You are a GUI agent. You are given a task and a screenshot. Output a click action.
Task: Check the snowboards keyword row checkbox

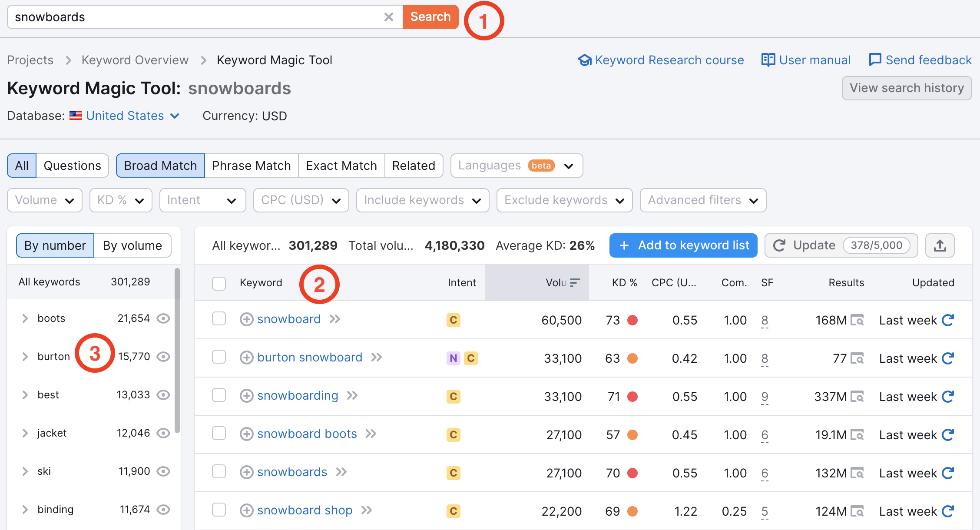tap(219, 471)
